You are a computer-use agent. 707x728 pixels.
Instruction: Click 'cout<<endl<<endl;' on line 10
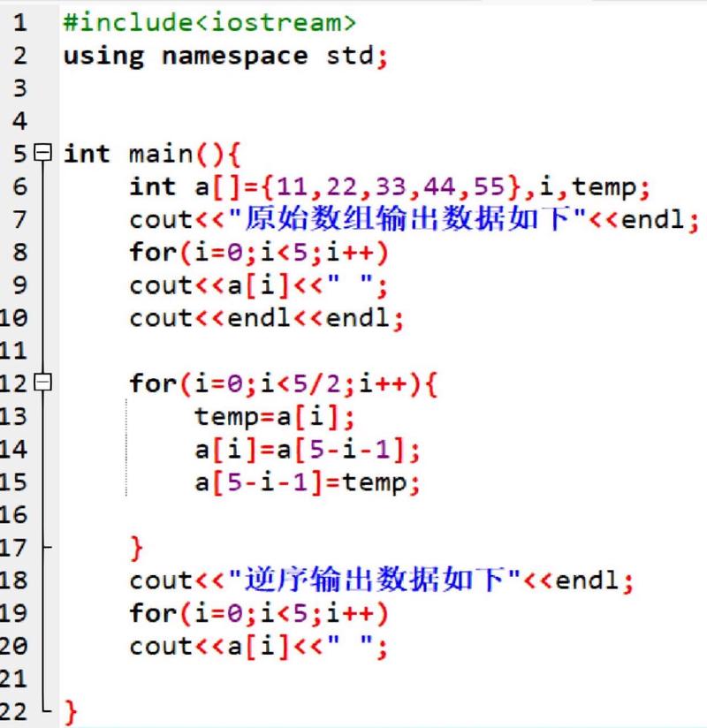click(x=267, y=319)
